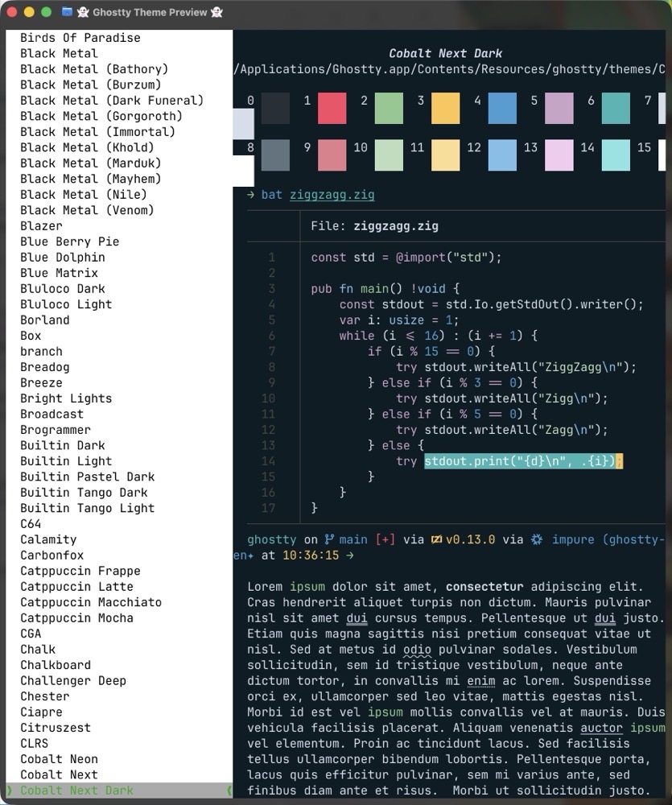Click palette color 13 pink swatch

click(559, 155)
